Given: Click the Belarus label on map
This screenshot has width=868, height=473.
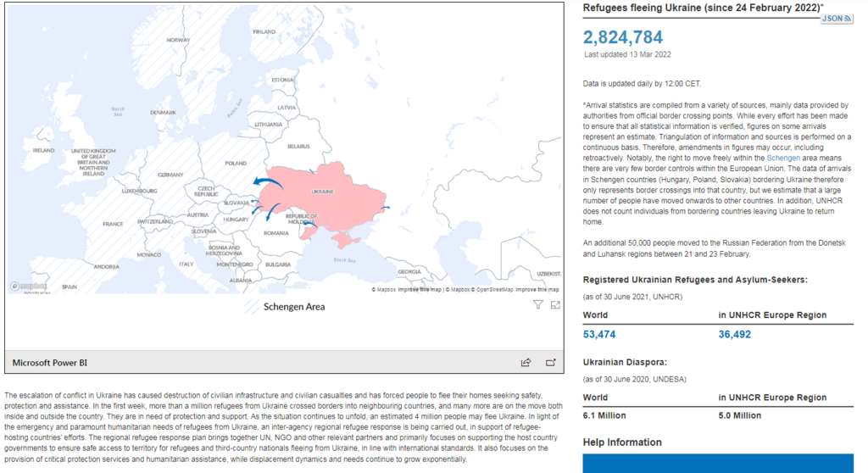Looking at the screenshot, I should (x=298, y=147).
